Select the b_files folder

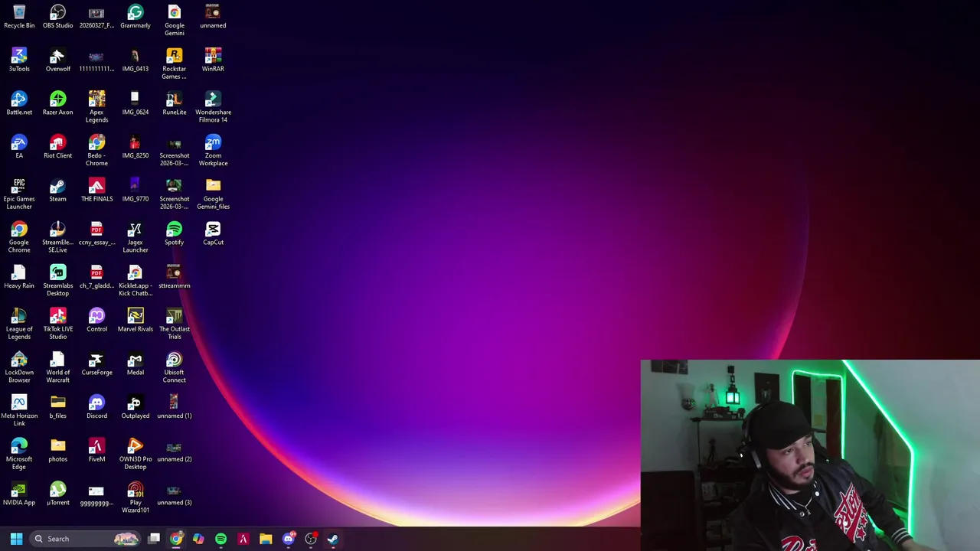click(57, 407)
